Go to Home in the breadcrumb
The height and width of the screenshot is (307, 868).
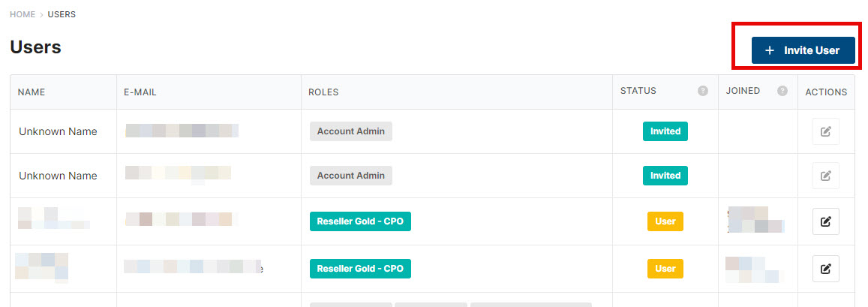point(23,14)
